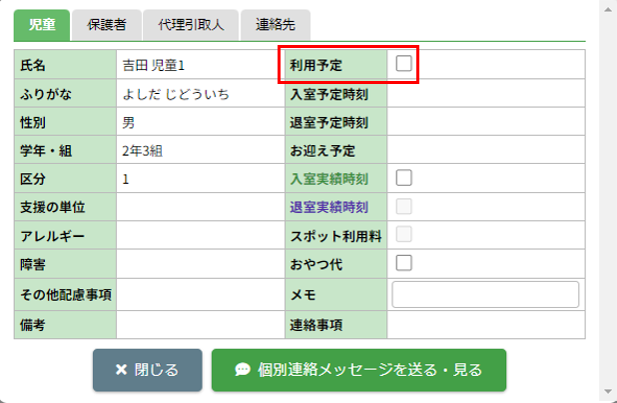
Task: Toggle the 入室実績時刻 checkbox
Action: pos(404,178)
